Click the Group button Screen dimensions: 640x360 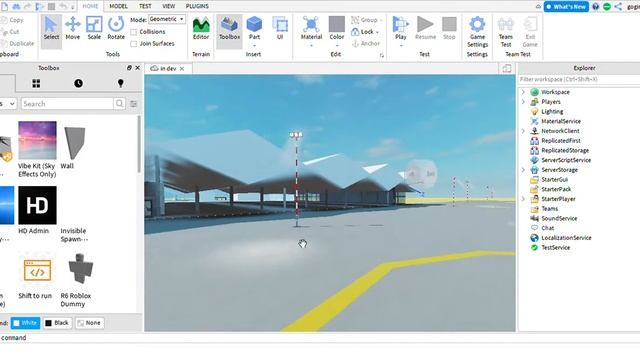coord(366,20)
